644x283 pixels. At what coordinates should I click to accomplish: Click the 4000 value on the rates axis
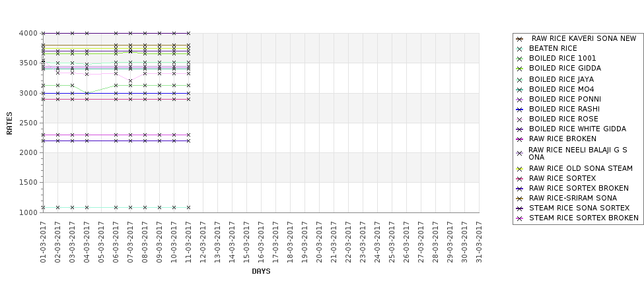[x=29, y=33]
